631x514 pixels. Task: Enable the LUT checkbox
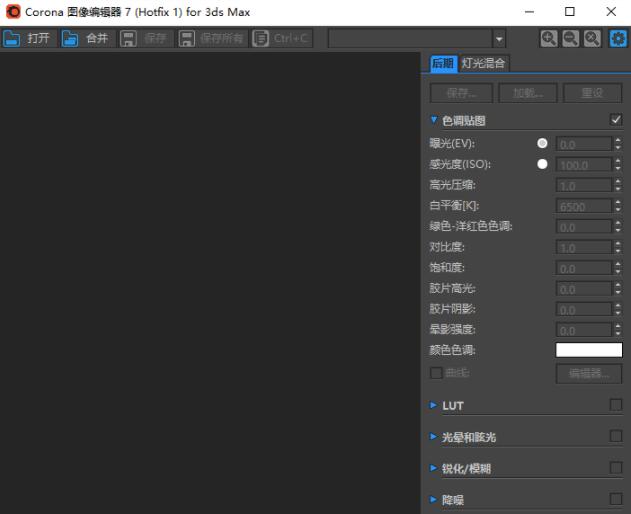point(615,405)
